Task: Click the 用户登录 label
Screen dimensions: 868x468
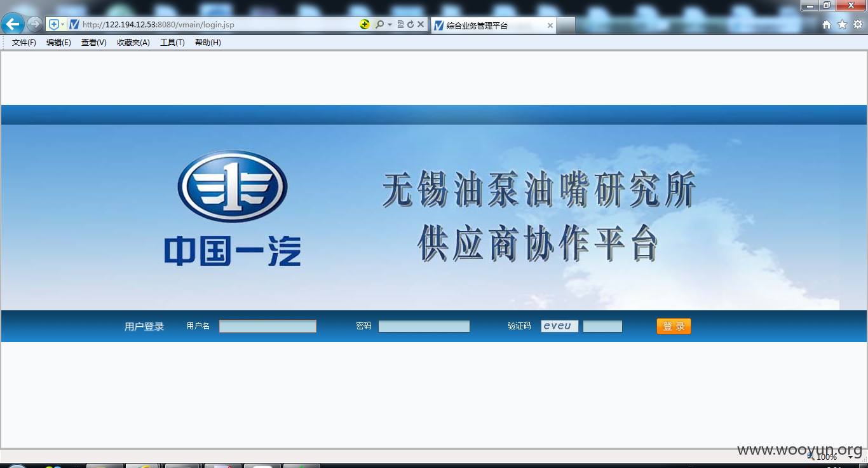Action: [x=144, y=326]
